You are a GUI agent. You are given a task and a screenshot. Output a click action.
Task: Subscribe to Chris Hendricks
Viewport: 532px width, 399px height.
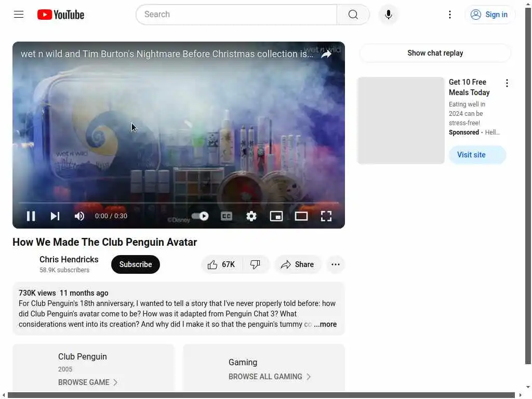136,264
